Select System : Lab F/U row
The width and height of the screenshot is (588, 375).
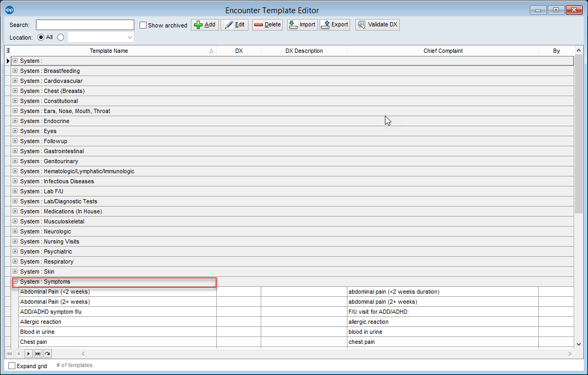pos(292,191)
